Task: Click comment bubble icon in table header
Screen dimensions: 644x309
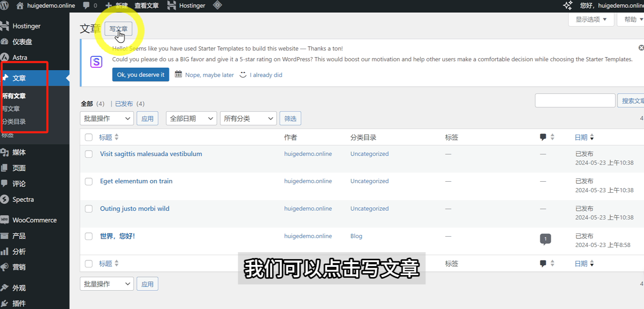Action: click(543, 137)
